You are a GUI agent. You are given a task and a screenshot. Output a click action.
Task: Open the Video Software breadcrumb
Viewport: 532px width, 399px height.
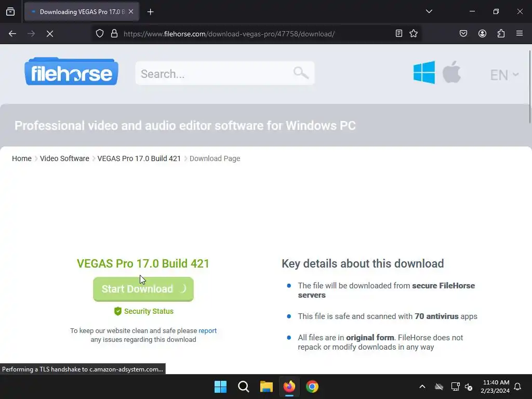click(x=64, y=158)
